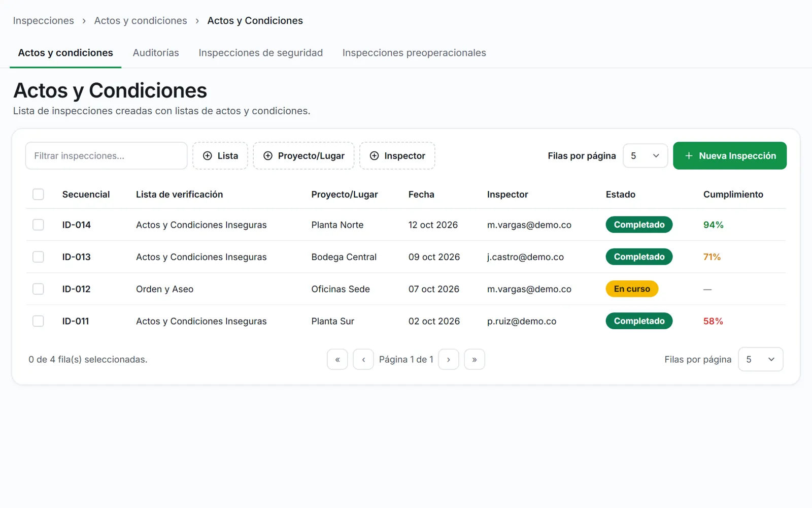Open the Inspecciones de seguridad tab

coord(260,53)
